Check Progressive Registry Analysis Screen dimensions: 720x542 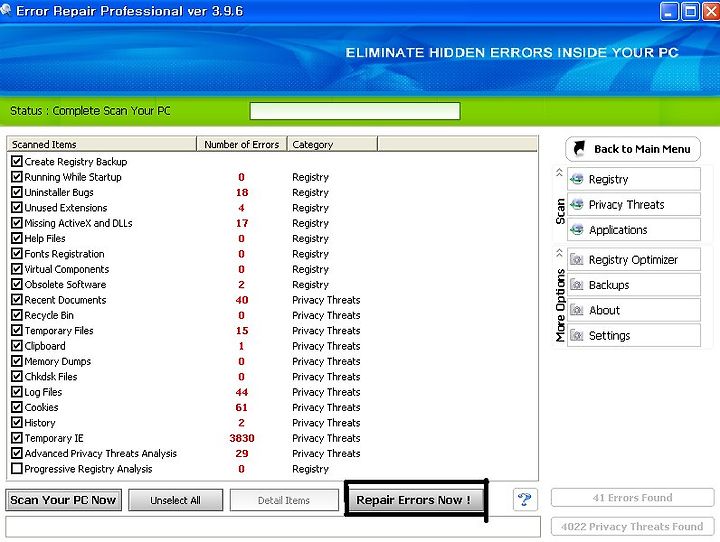coord(17,469)
